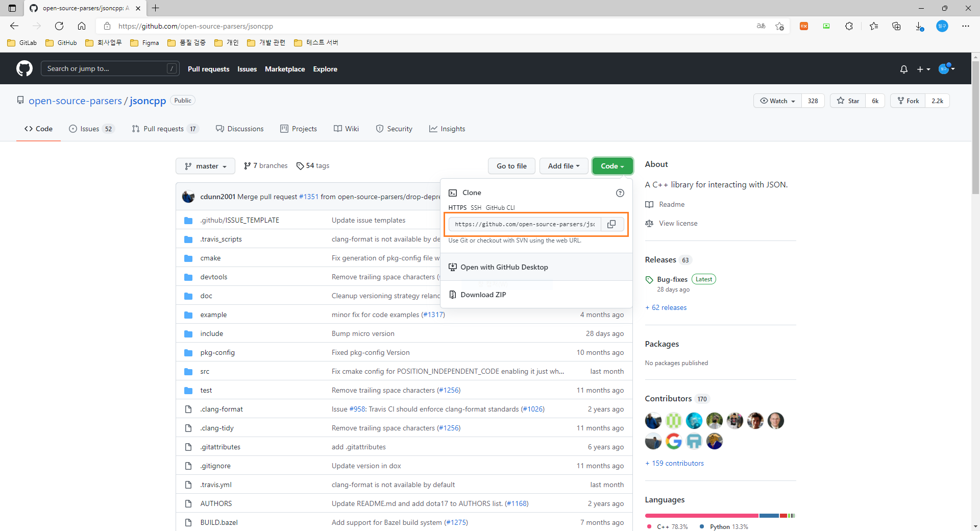
Task: Open the 62 releases link
Action: point(666,307)
